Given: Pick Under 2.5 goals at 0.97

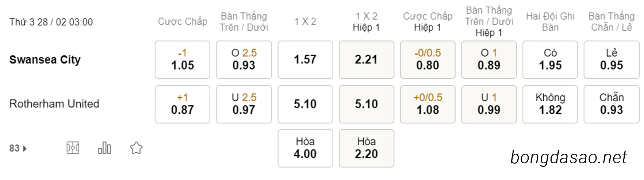Looking at the screenshot, I should tap(244, 104).
